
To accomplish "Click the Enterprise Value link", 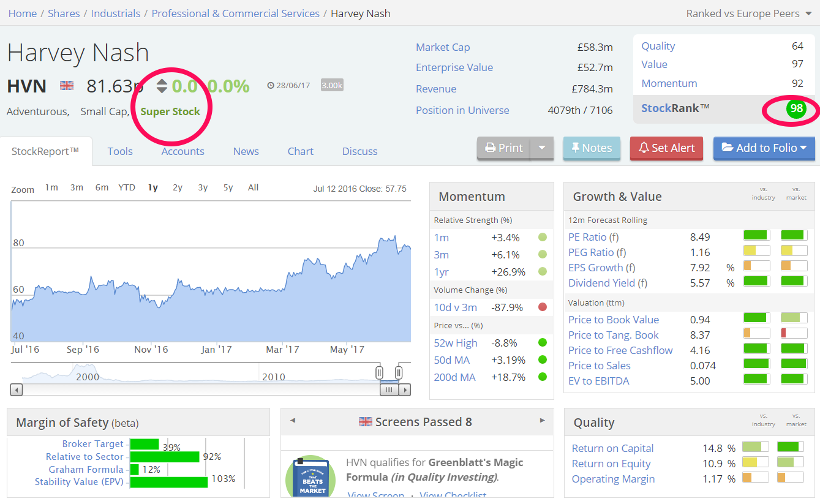I will 454,67.
